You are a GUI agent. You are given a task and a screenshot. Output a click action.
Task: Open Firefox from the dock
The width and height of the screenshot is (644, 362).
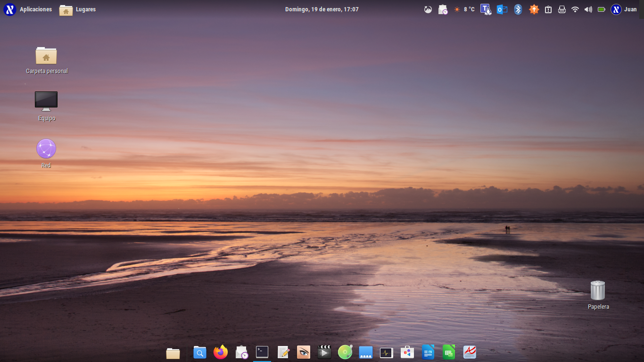(220, 352)
